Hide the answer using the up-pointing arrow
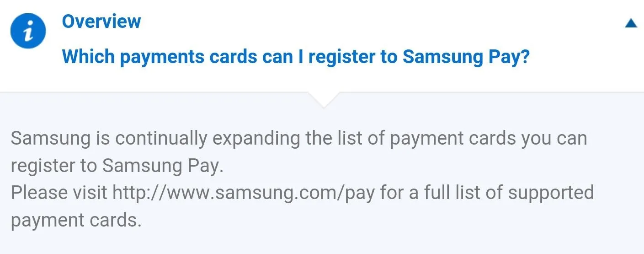 [x=631, y=23]
